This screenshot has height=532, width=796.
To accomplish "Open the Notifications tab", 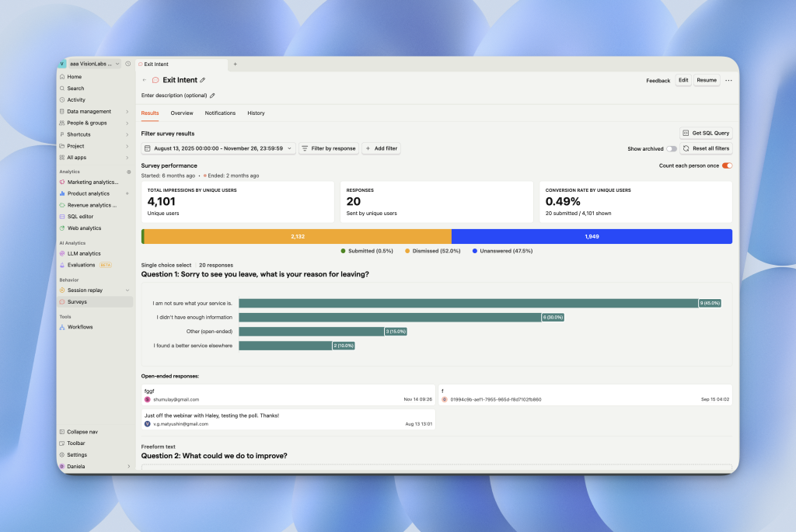I will (x=220, y=113).
